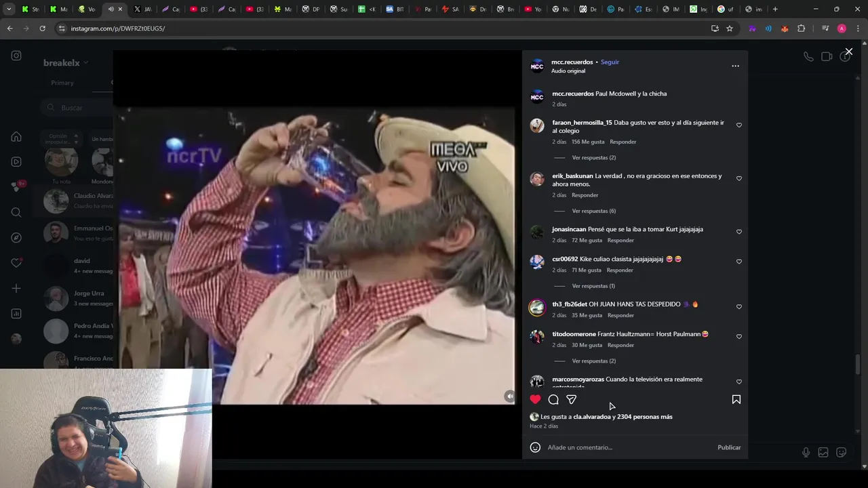Expand the six replies to erik_baskunan

coord(593,211)
